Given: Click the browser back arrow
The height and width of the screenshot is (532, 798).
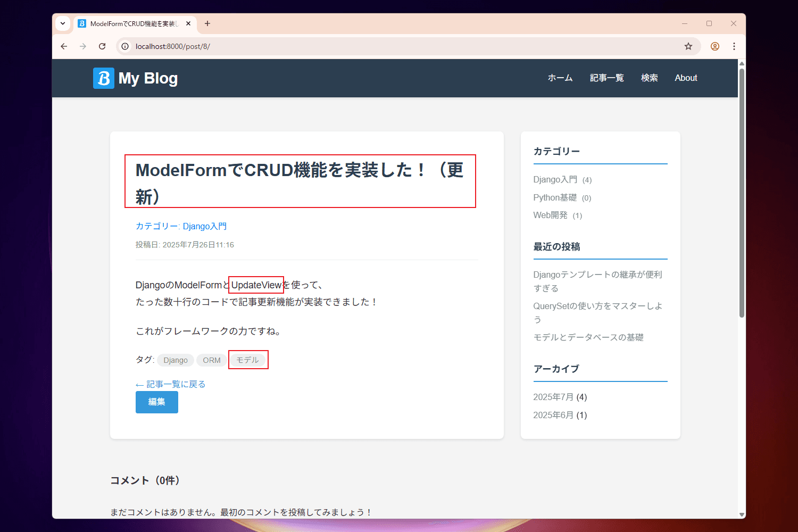Looking at the screenshot, I should pyautogui.click(x=64, y=46).
